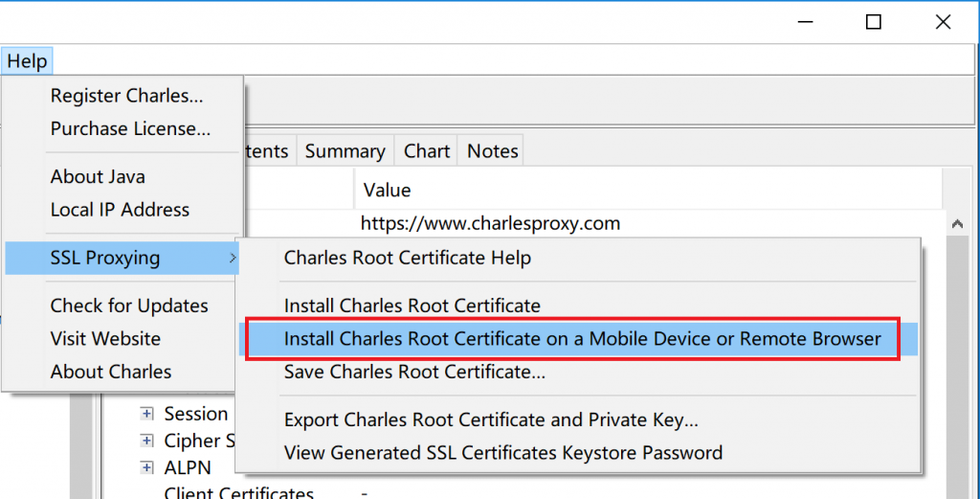Choose Register Charles... from Help menu
This screenshot has height=499, width=980.
pyautogui.click(x=122, y=96)
